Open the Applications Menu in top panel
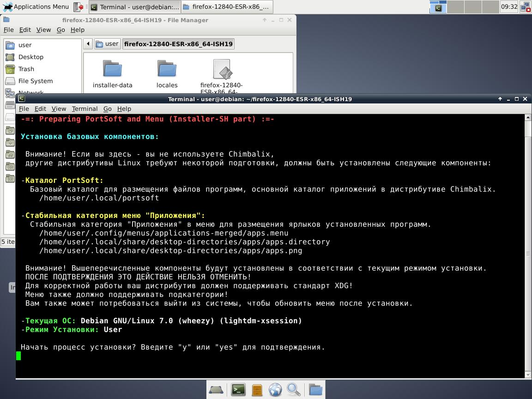 point(36,7)
